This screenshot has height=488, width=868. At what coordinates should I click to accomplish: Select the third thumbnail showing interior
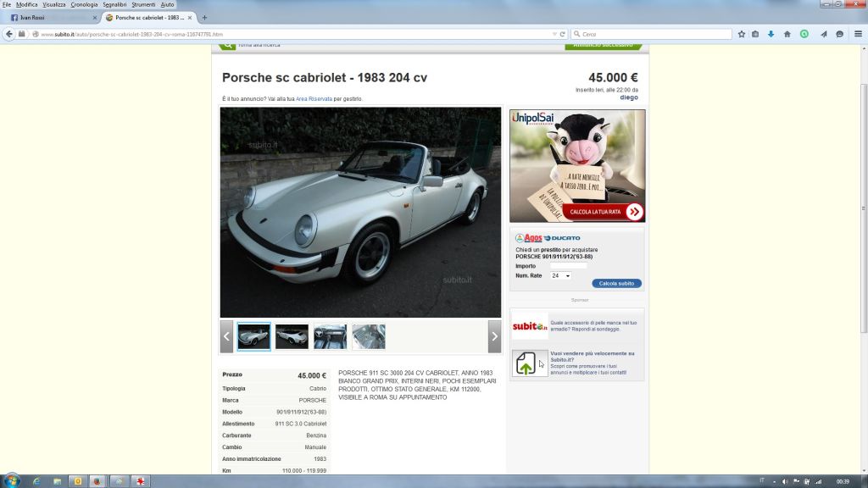(330, 336)
